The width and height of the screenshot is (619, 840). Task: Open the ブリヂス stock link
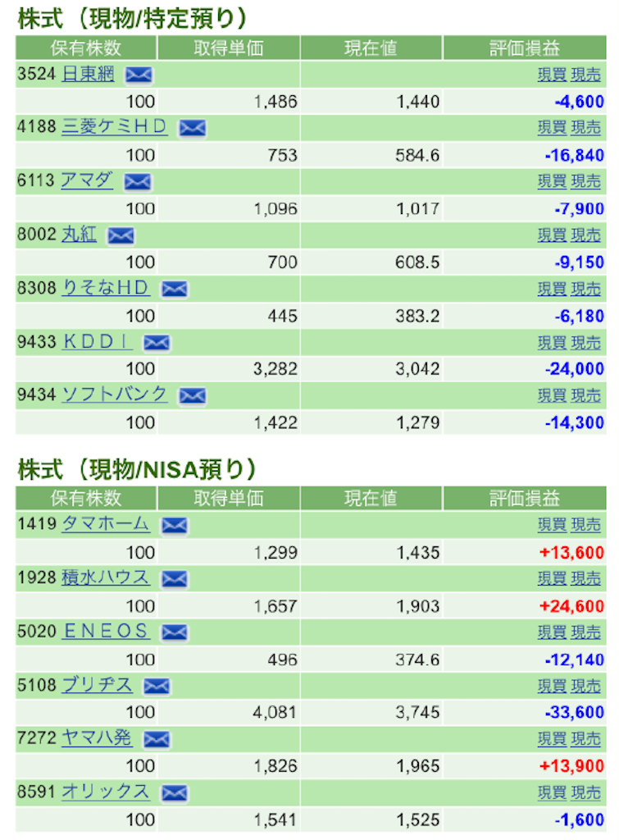97,685
